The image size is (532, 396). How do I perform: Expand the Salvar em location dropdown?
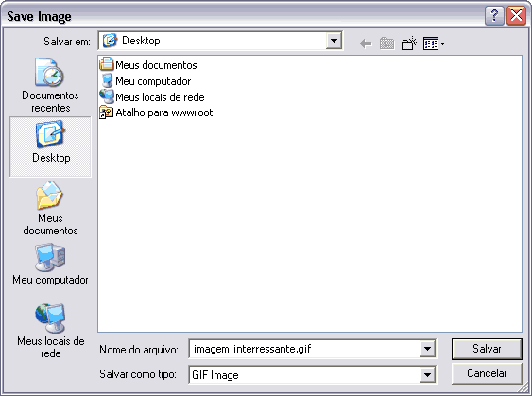pos(334,41)
